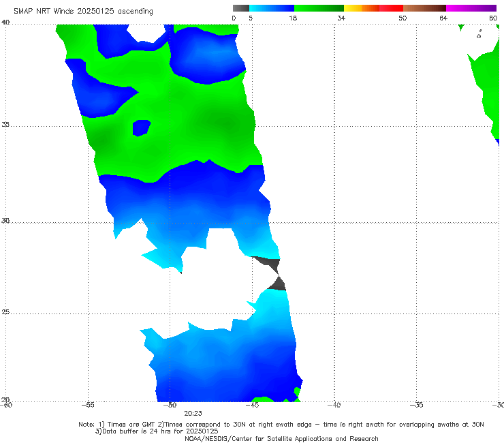This screenshot has height=443, width=504.
Task: Click the magenta-purple segment of the color bar
Action: click(x=471, y=8)
